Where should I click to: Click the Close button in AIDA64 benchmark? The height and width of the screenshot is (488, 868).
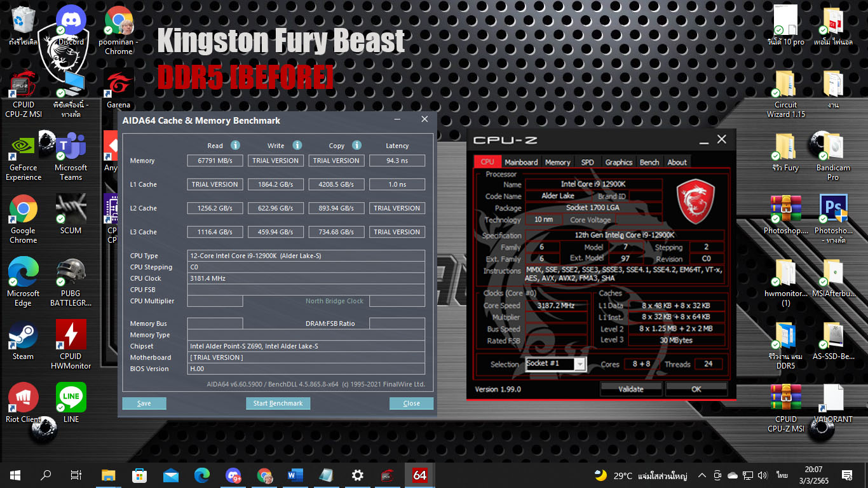[411, 403]
